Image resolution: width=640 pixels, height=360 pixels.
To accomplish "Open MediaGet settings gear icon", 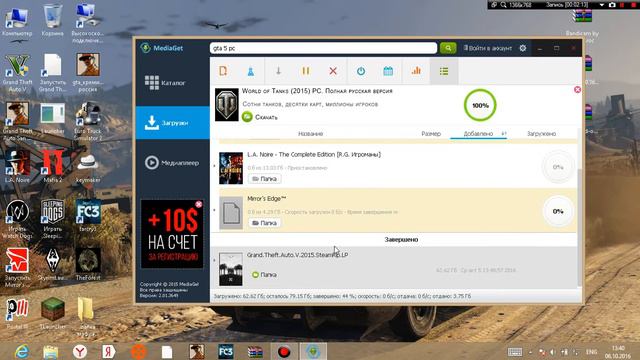I will pyautogui.click(x=523, y=48).
